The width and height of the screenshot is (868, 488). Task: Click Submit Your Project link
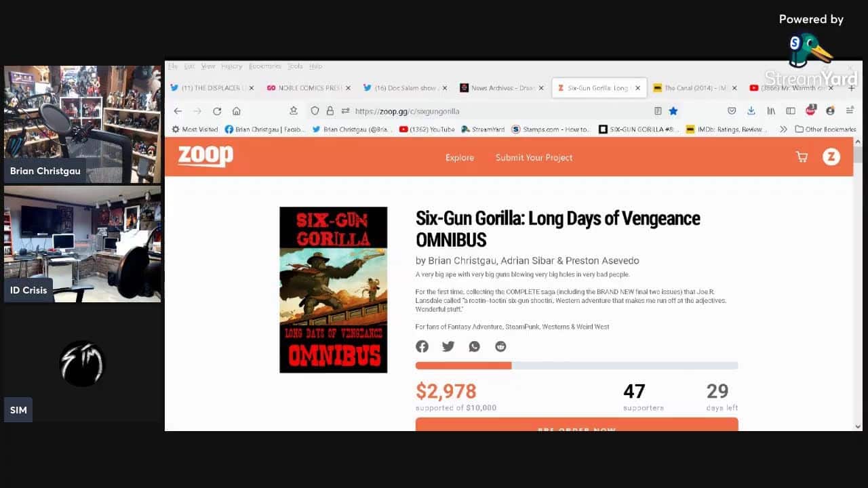[x=534, y=157]
